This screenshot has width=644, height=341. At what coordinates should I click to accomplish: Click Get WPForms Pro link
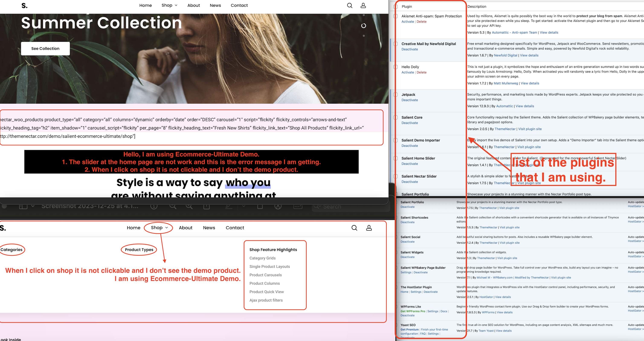[413, 311]
